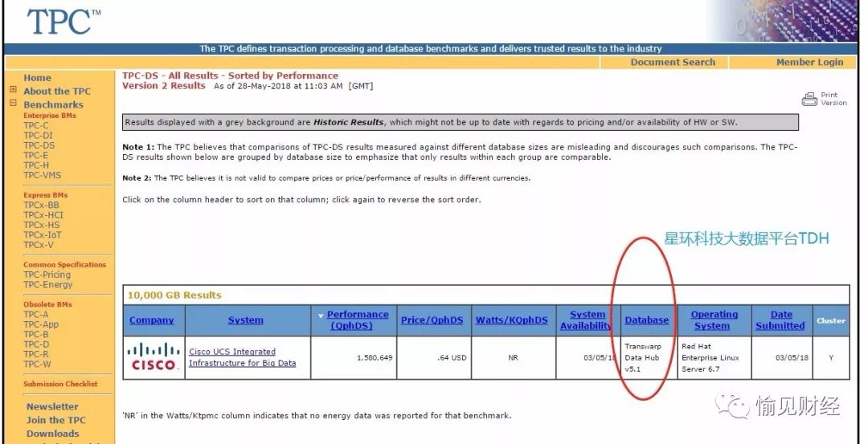Sort results by Performance (QphDS) column

358,320
